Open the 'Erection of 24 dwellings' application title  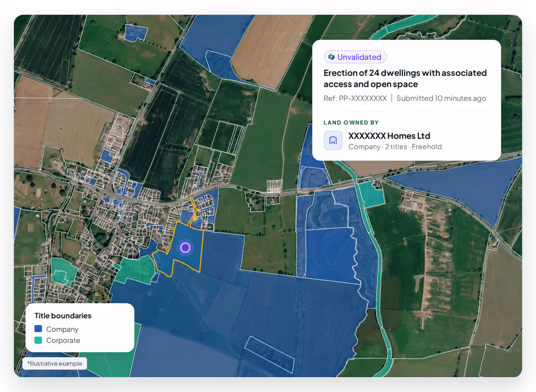pos(405,79)
